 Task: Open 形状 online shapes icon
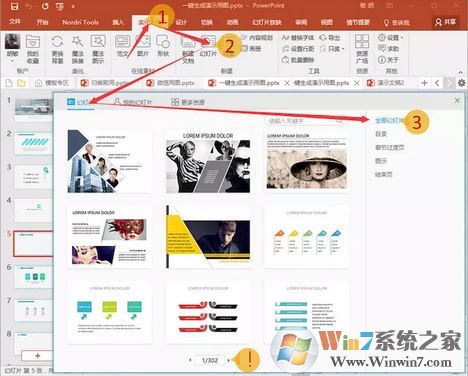(x=163, y=46)
